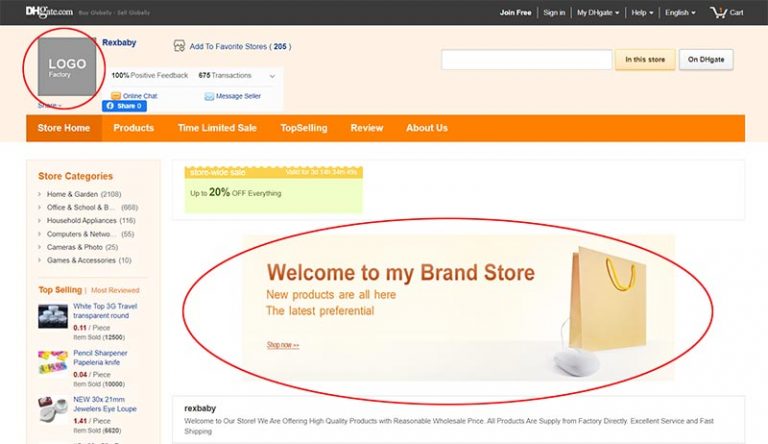Viewport: 768px width, 444px height.
Task: Open the Home & Garden category
Action: 72,194
